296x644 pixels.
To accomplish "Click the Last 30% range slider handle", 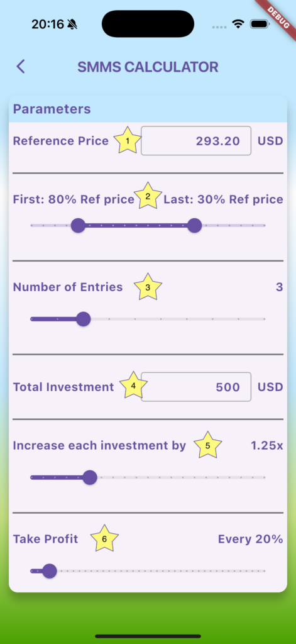I will coord(194,226).
